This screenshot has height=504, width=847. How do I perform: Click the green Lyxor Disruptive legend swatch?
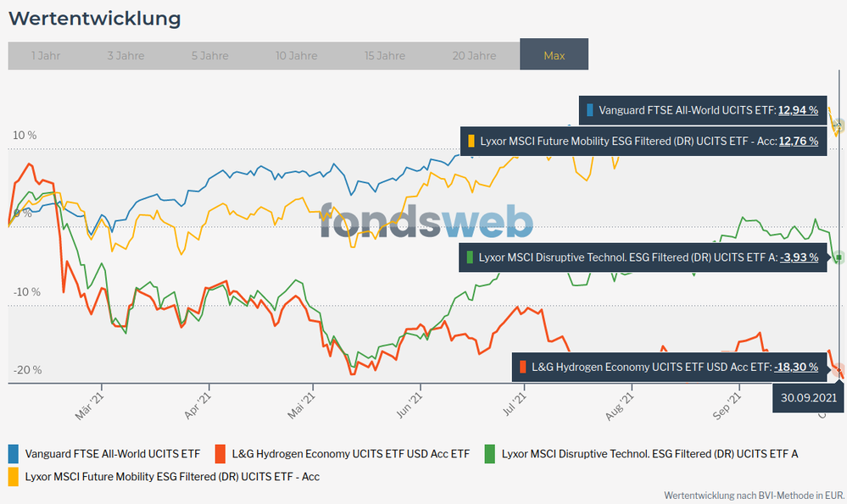(490, 453)
